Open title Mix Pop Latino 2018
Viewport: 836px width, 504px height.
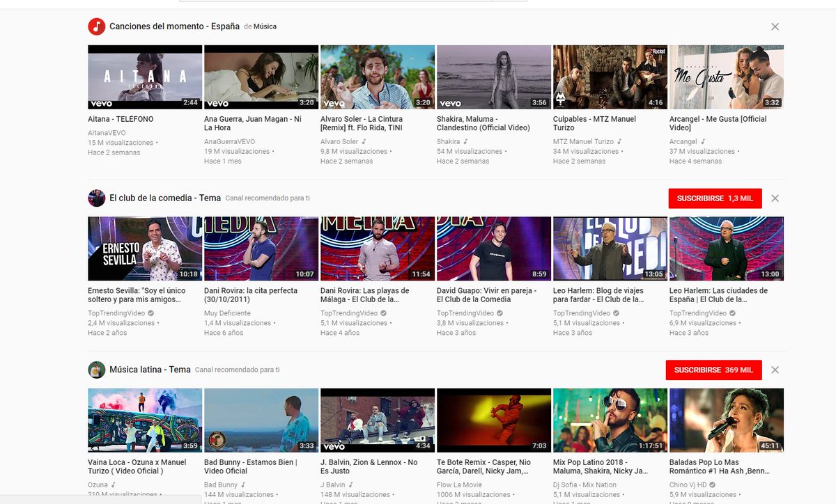602,466
